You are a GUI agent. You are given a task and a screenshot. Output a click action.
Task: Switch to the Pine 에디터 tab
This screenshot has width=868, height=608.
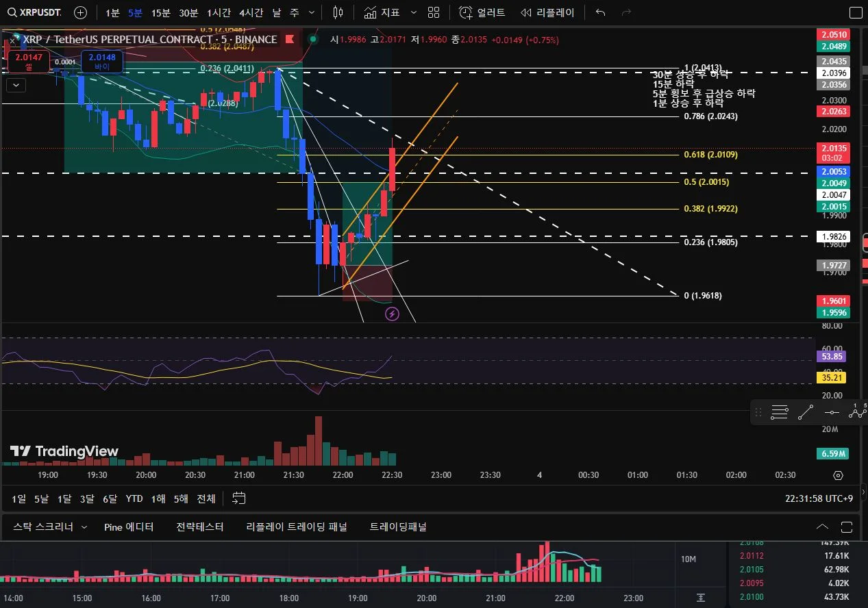129,527
